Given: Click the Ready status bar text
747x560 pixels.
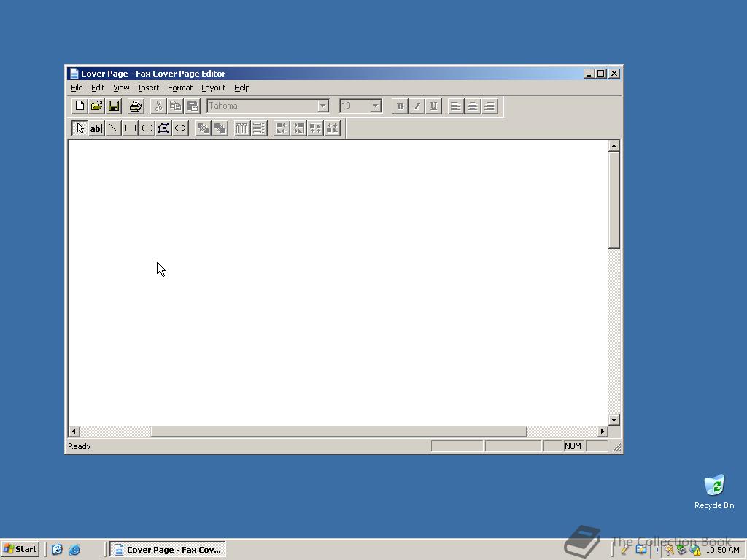Looking at the screenshot, I should click(79, 446).
